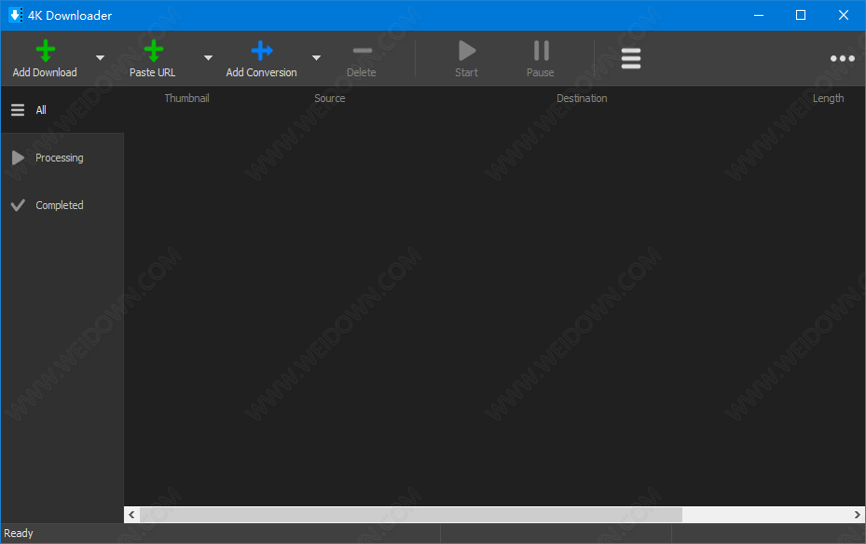The width and height of the screenshot is (866, 544).
Task: Sort by the Source column header
Action: click(x=330, y=98)
